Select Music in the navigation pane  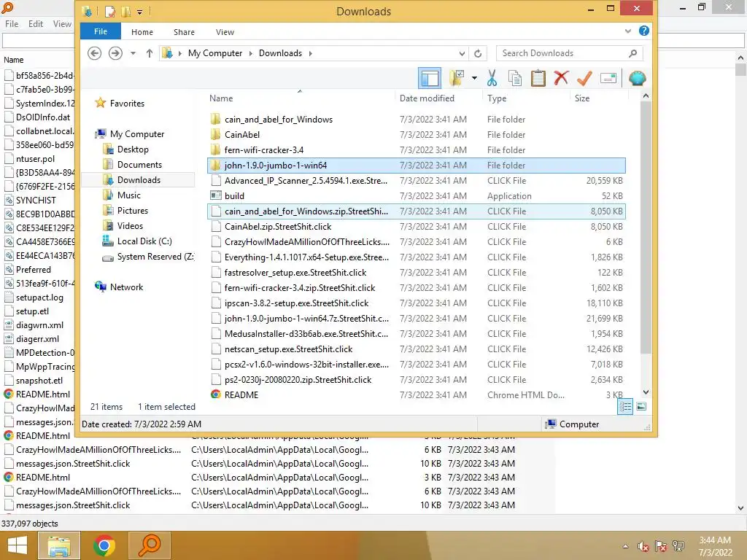click(x=128, y=195)
